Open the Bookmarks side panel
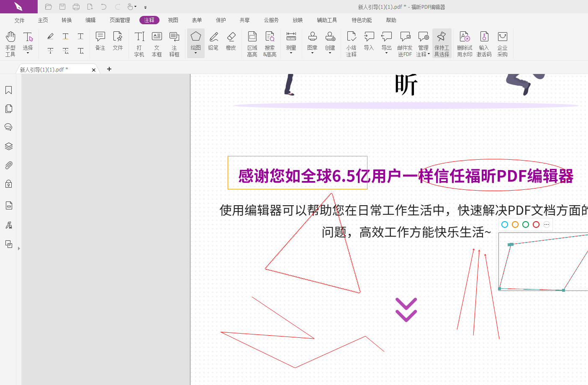588x385 pixels. pos(8,90)
